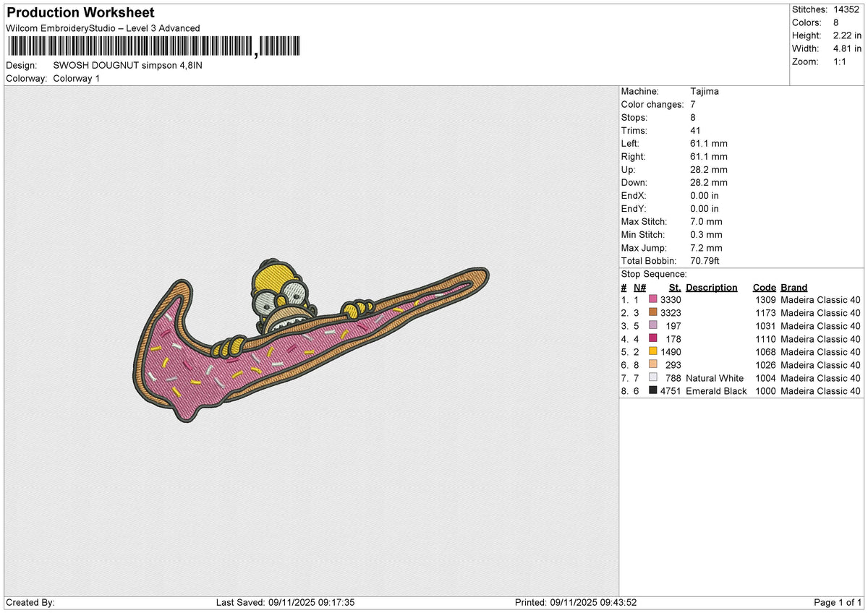Click the Emerald Black thread swatch

coord(653,390)
